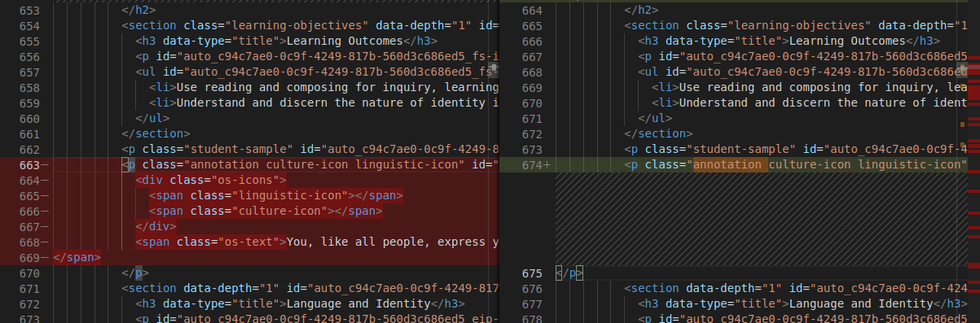
Task: Click </section> tag on left line 661
Action: click(x=156, y=134)
